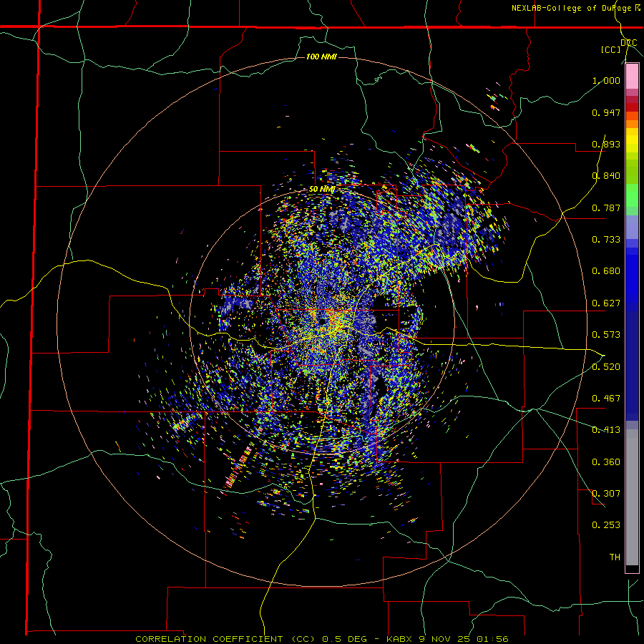Click the gray segment of color bar
The image size is (644, 644).
click(632, 497)
